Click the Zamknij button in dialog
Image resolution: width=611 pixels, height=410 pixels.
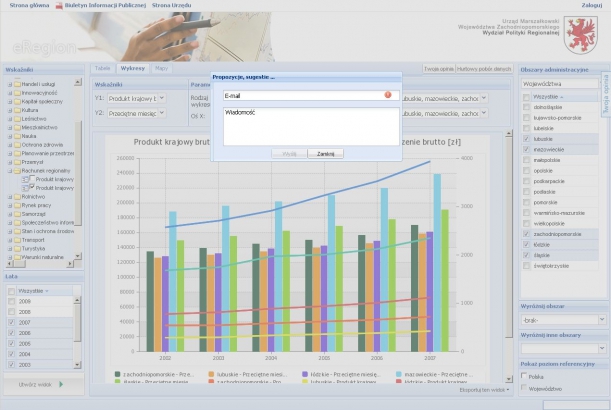[x=324, y=154]
